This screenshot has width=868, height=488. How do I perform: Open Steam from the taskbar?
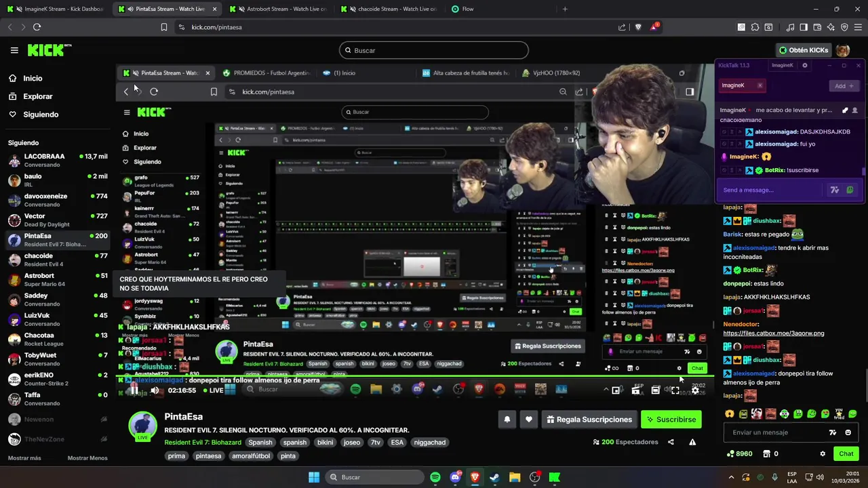(x=494, y=477)
